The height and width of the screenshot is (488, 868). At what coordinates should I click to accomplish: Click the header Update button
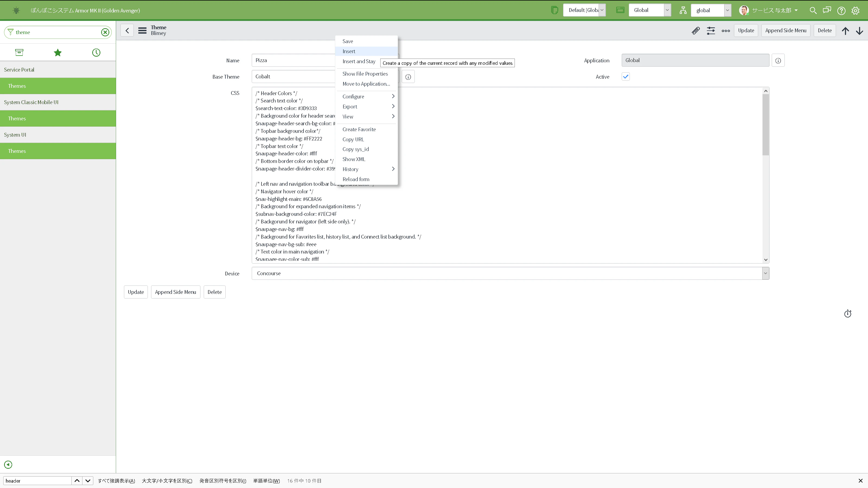point(746,30)
